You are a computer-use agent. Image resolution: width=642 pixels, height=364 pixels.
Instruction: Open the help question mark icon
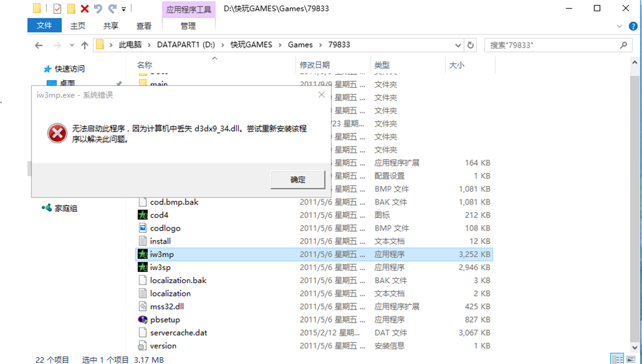click(x=633, y=26)
